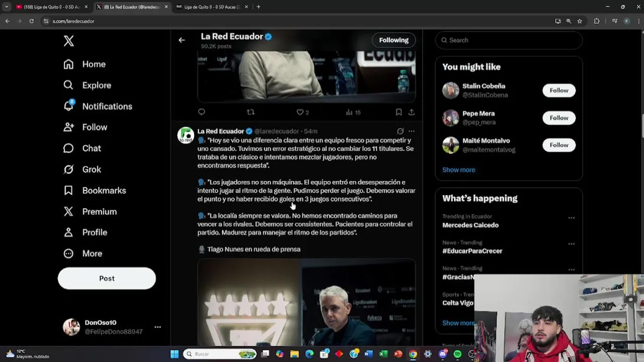The height and width of the screenshot is (362, 644).
Task: Repost the top post using the repost icon
Action: click(x=251, y=112)
